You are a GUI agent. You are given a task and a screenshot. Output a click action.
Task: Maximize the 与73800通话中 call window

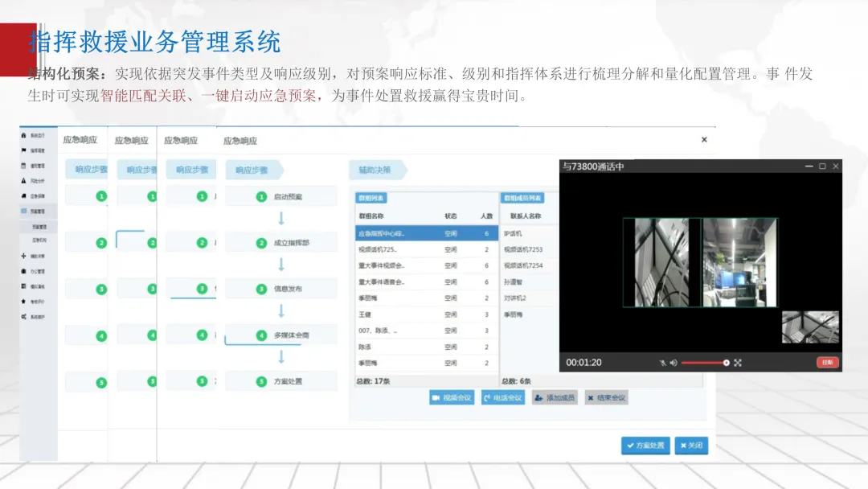pyautogui.click(x=823, y=166)
